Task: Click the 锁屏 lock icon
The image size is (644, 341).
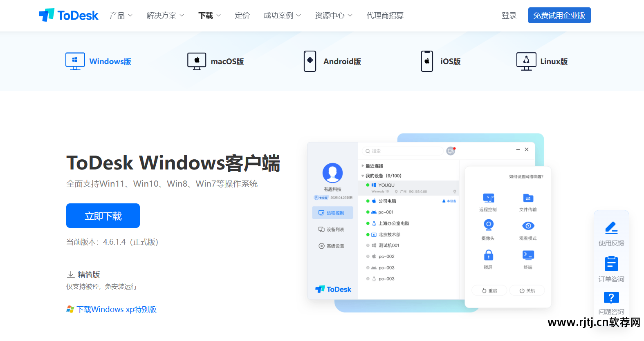Action: (488, 255)
